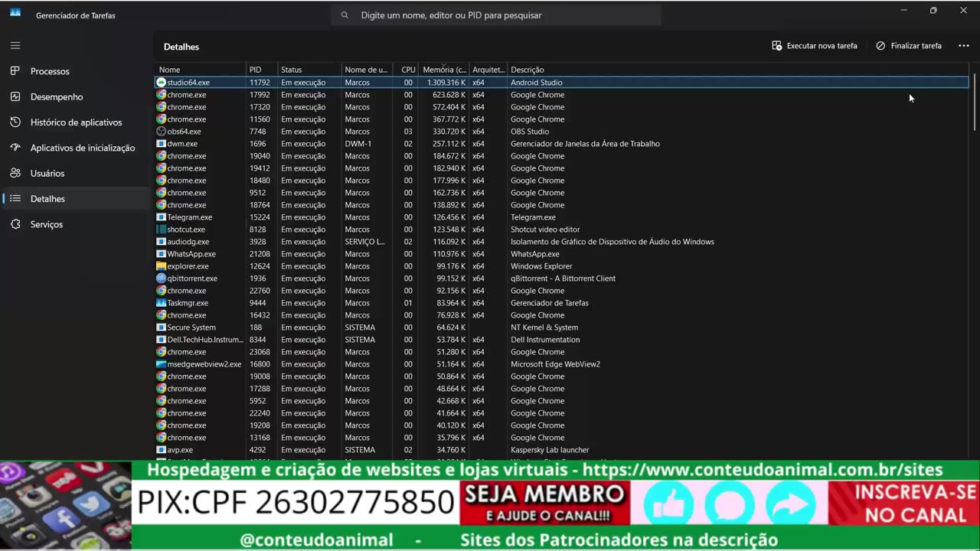Click the WhatsApp.exe process icon
The height and width of the screenshot is (551, 980).
click(161, 253)
